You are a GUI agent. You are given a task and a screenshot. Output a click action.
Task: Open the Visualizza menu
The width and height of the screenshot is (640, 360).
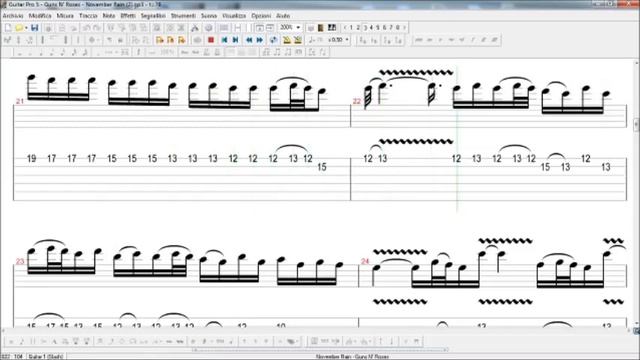[x=234, y=16]
